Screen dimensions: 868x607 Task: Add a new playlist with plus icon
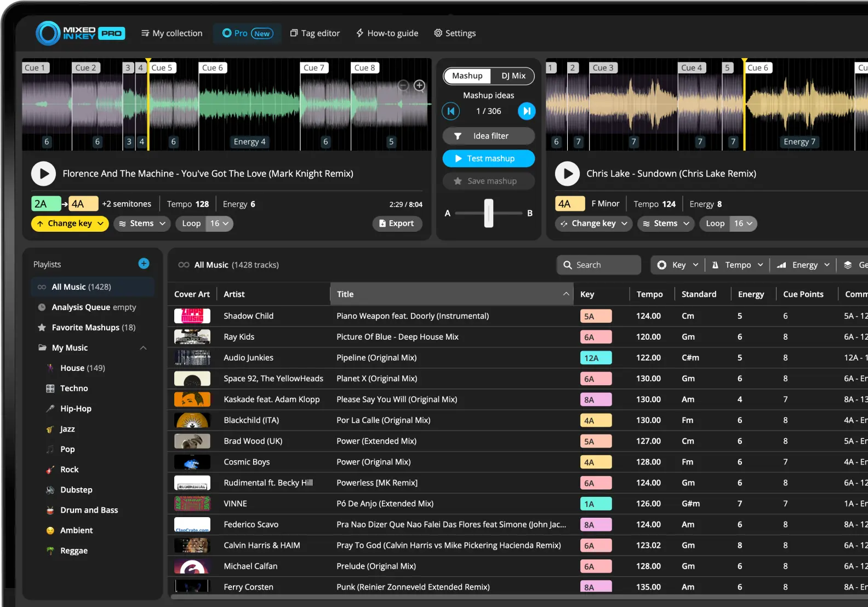click(144, 264)
